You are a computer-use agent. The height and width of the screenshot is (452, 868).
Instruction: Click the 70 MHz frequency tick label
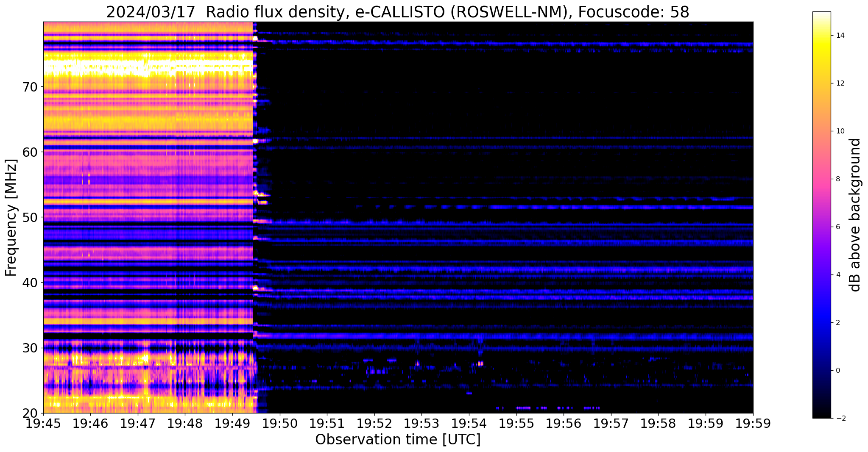click(30, 87)
